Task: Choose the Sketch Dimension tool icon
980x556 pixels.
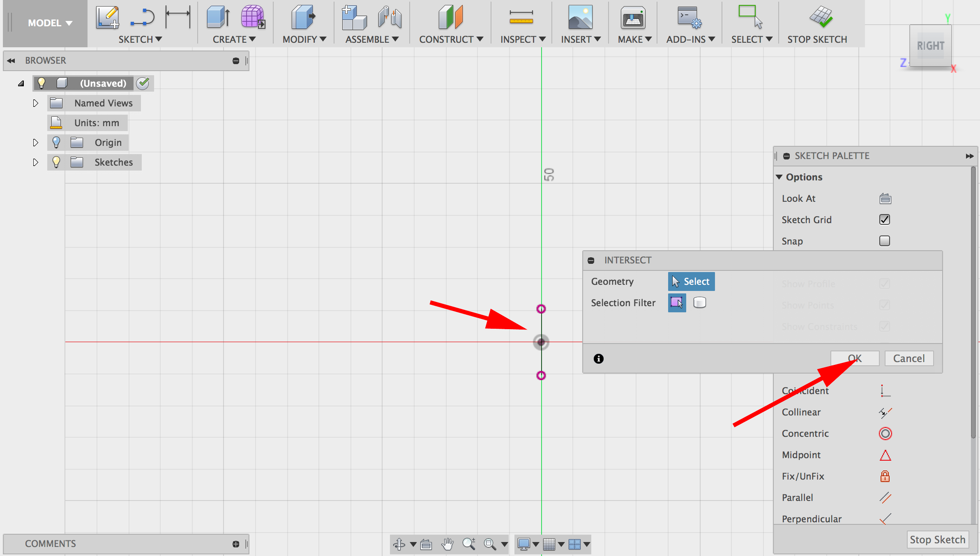Action: click(178, 17)
